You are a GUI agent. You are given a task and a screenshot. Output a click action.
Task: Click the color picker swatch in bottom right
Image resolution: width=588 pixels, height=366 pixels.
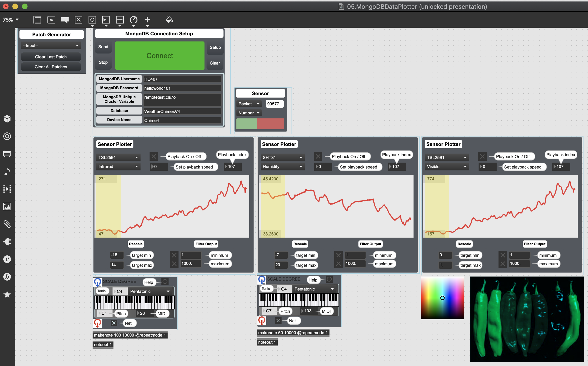pyautogui.click(x=443, y=298)
